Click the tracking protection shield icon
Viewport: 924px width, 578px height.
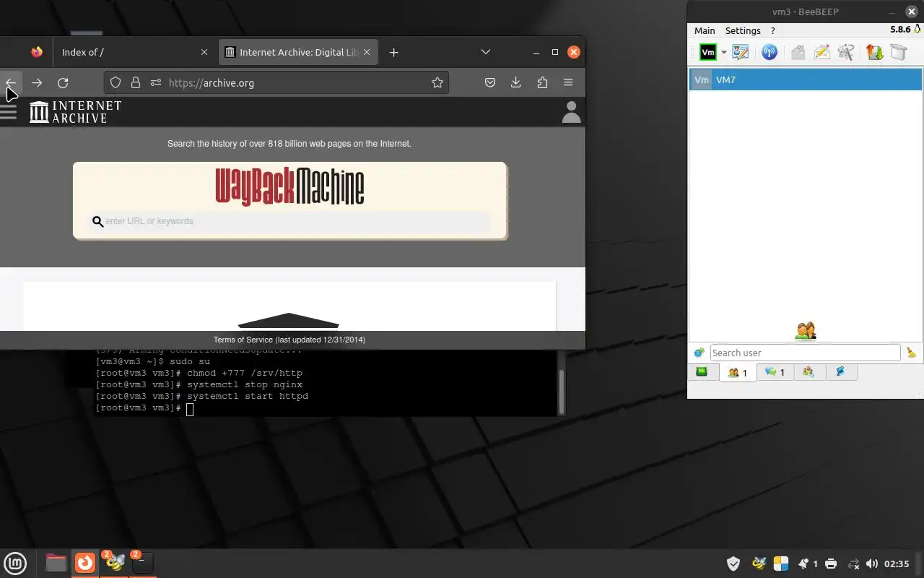tap(115, 82)
